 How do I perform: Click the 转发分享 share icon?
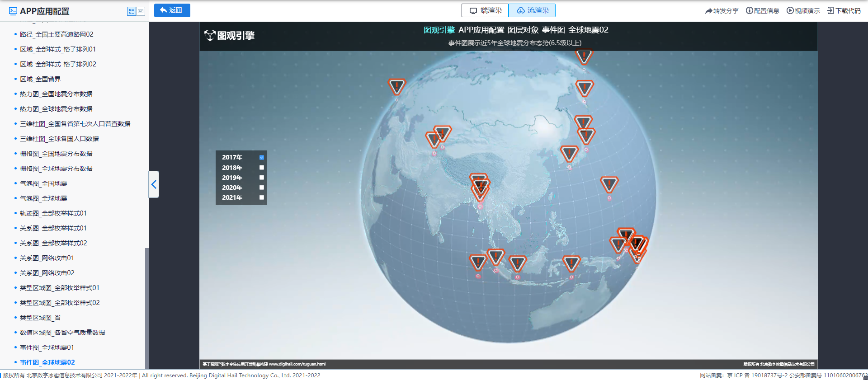tap(708, 11)
